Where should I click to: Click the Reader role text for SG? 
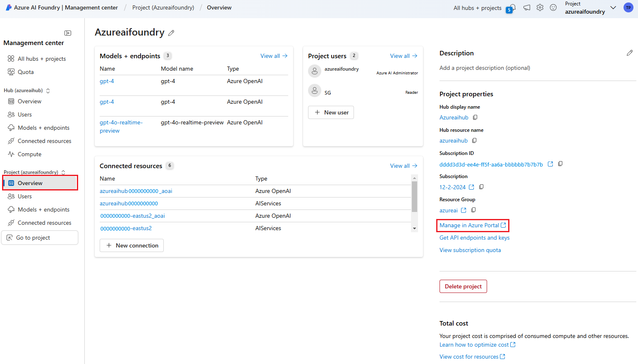[411, 92]
